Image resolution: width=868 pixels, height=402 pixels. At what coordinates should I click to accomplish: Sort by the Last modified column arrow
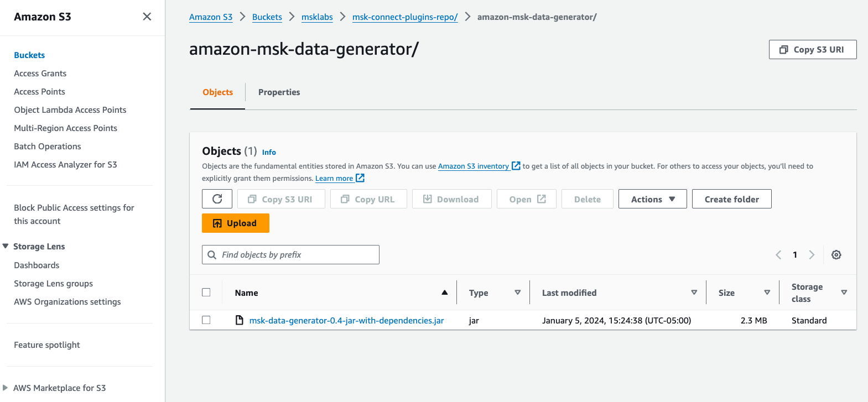pos(694,293)
